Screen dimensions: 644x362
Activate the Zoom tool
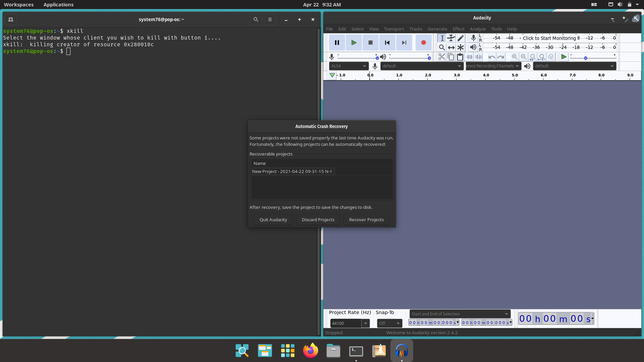(442, 47)
